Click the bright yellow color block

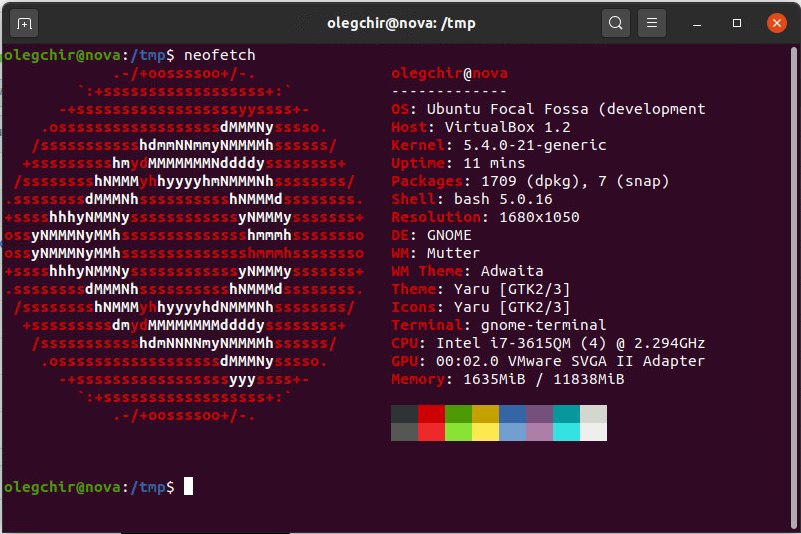[485, 432]
